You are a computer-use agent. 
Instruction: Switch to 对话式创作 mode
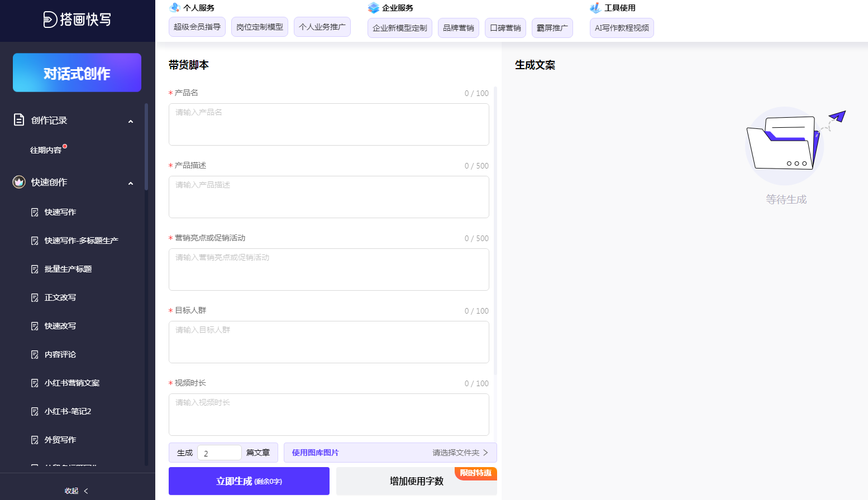point(77,73)
